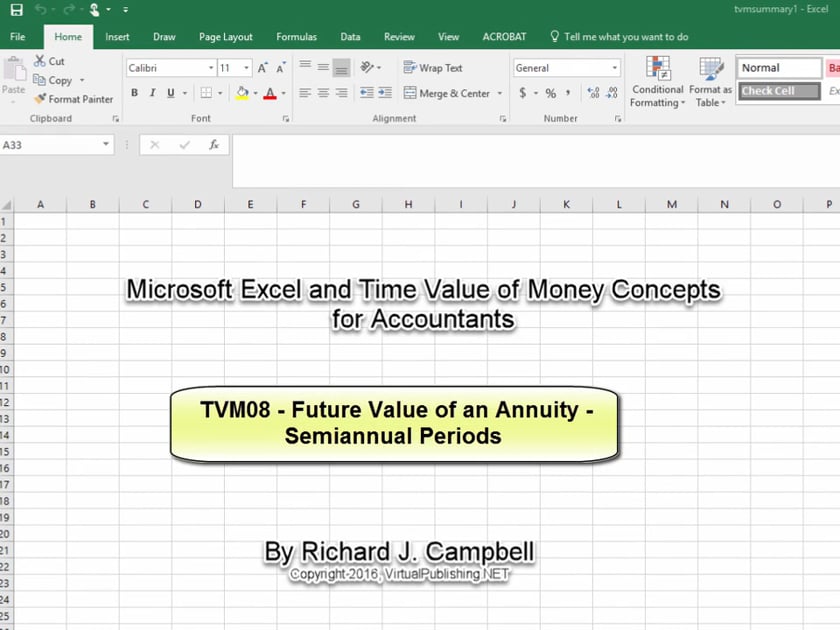
Task: Click Increase Font Size icon
Action: 262,68
